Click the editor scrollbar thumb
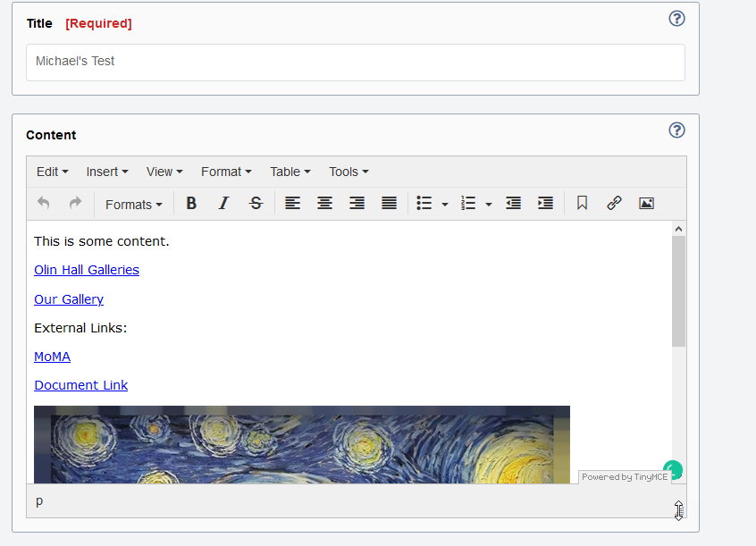This screenshot has width=756, height=546. (x=678, y=291)
